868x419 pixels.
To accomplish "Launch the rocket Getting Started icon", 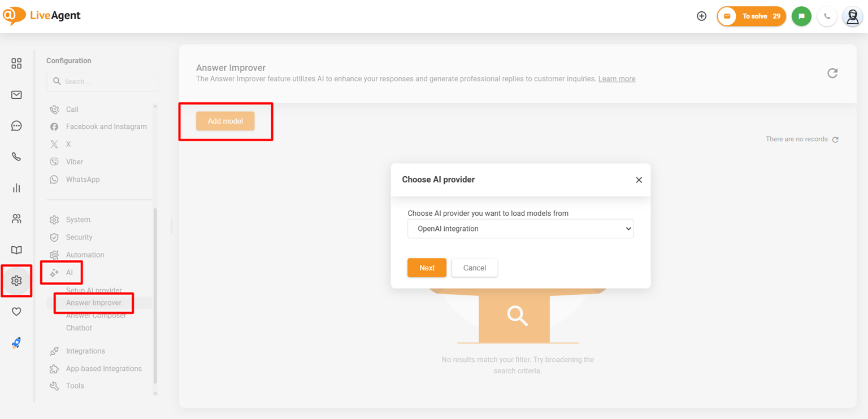I will click(x=16, y=342).
